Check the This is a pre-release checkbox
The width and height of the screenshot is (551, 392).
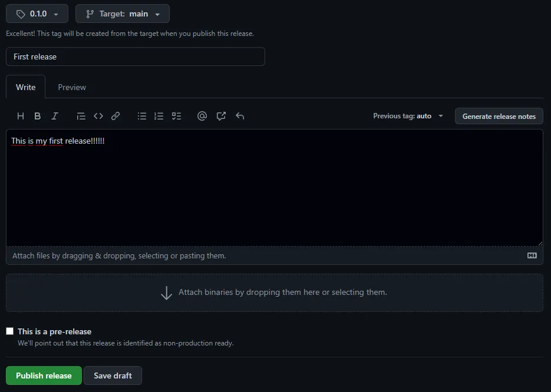point(10,331)
